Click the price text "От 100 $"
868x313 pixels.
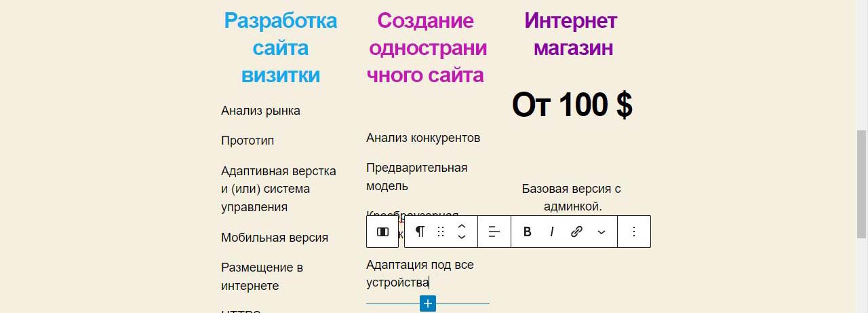coord(572,105)
